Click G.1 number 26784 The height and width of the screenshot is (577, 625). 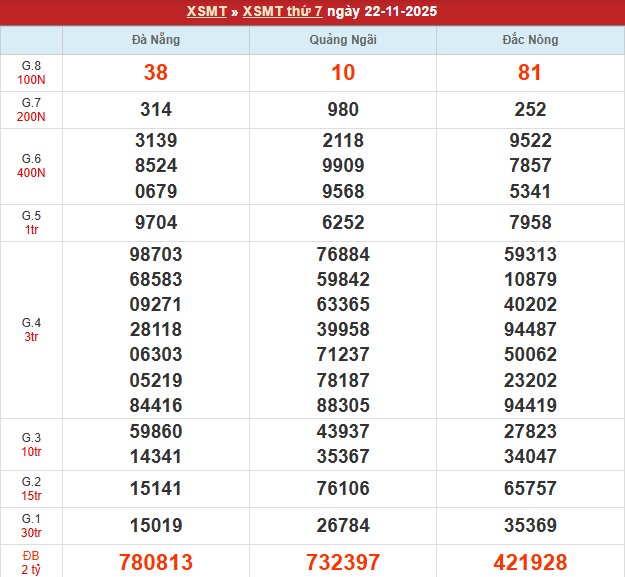pyautogui.click(x=343, y=526)
